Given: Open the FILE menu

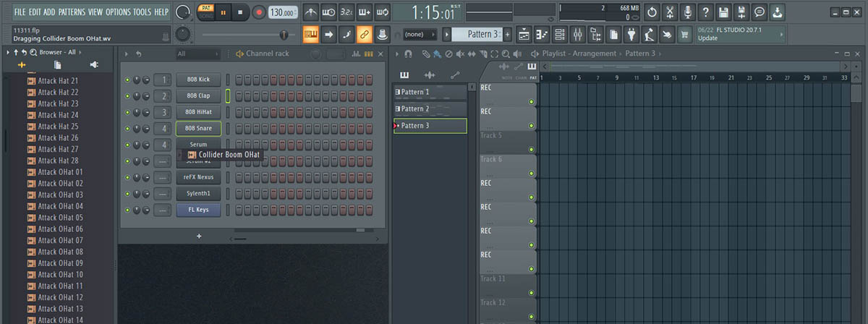Looking at the screenshot, I should pos(20,12).
